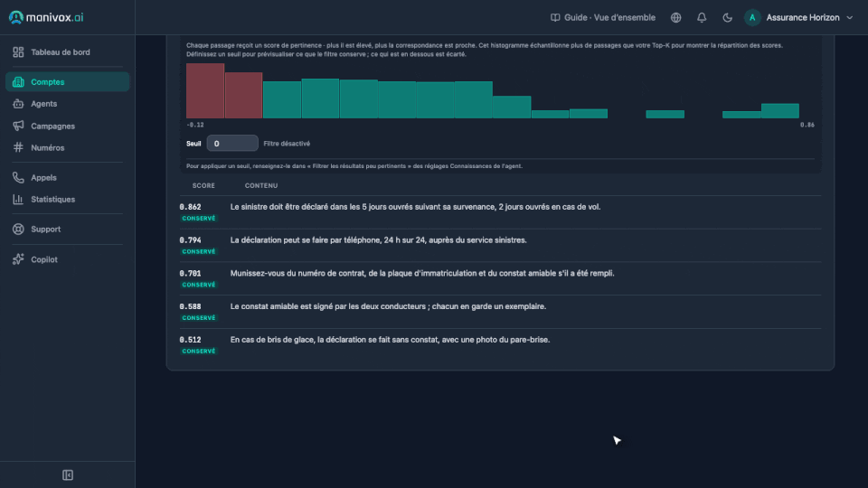Select the passage scored 0.512
Screen dimensions: 868x488
(x=500, y=344)
